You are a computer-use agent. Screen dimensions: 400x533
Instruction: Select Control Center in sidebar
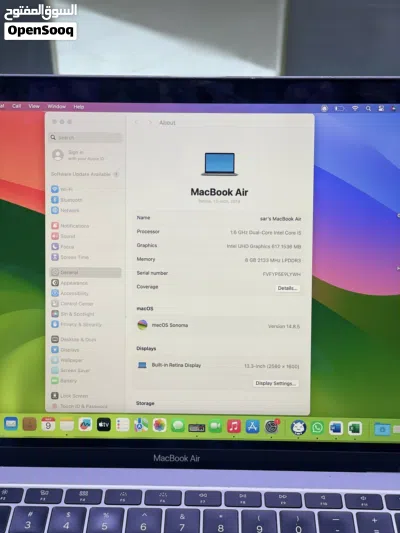click(72, 304)
